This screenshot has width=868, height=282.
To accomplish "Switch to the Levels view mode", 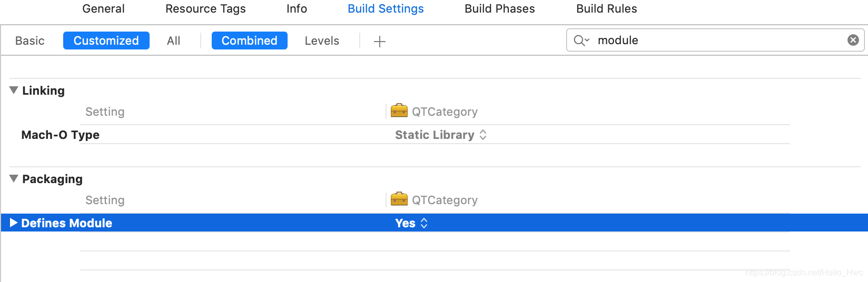I will coord(322,41).
